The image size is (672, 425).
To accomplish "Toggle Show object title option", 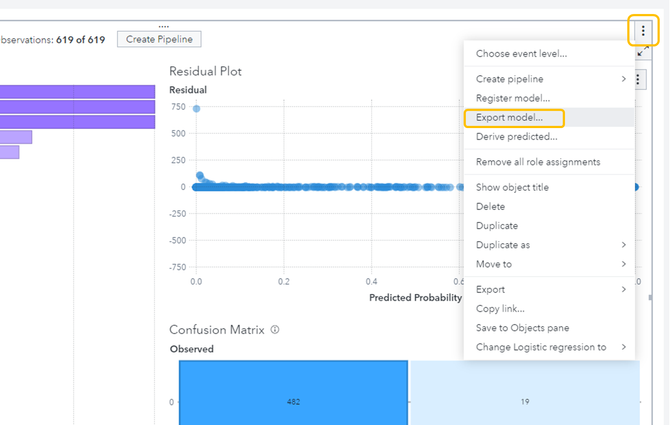I will (512, 188).
